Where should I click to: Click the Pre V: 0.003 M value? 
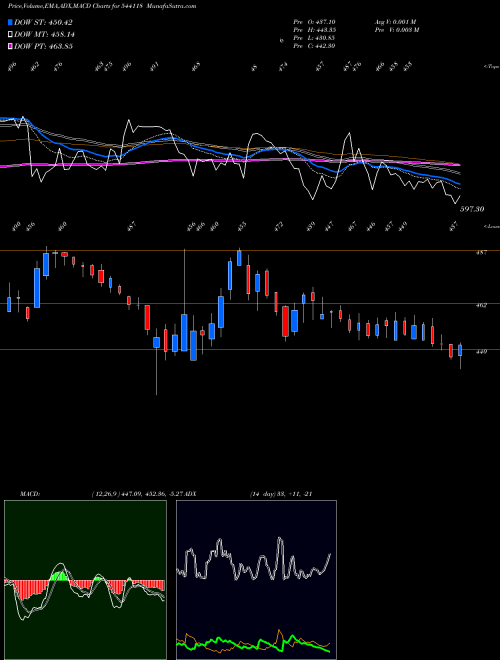pos(396,30)
